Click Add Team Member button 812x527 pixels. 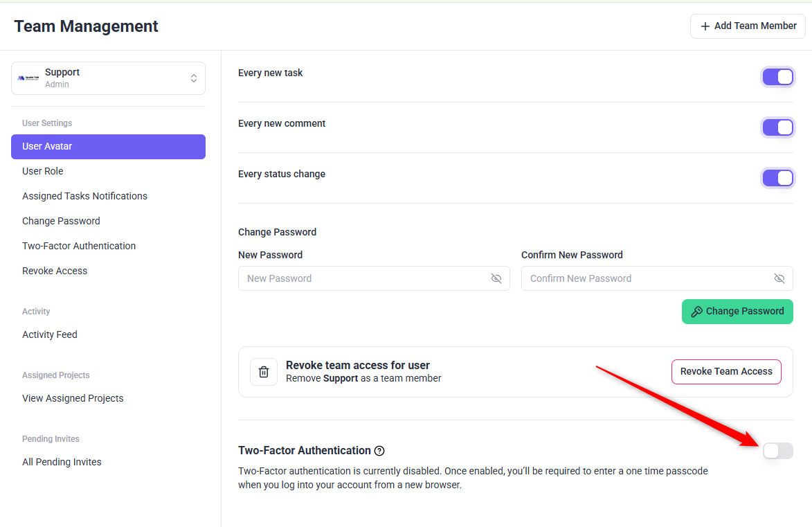[748, 26]
